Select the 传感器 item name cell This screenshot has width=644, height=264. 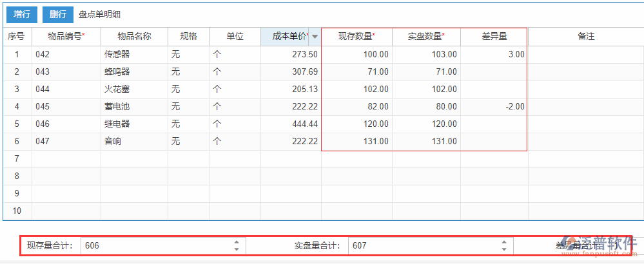(134, 55)
